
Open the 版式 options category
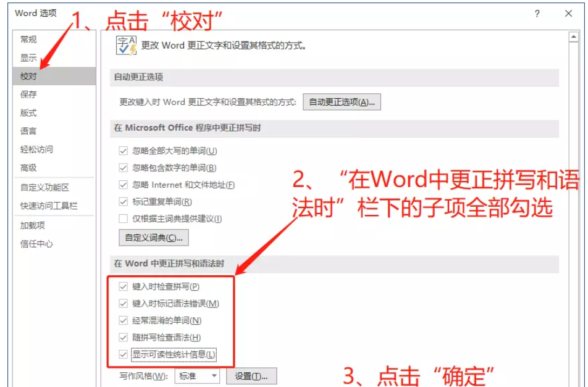[28, 113]
